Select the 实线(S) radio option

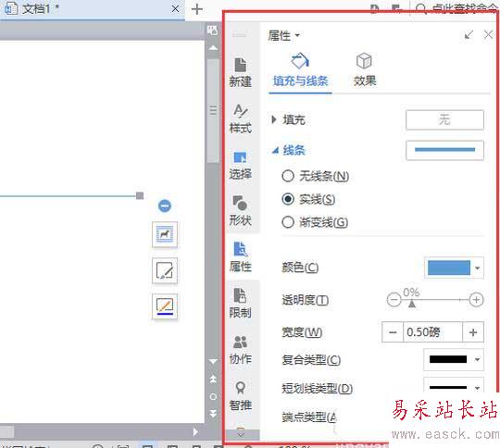point(288,199)
